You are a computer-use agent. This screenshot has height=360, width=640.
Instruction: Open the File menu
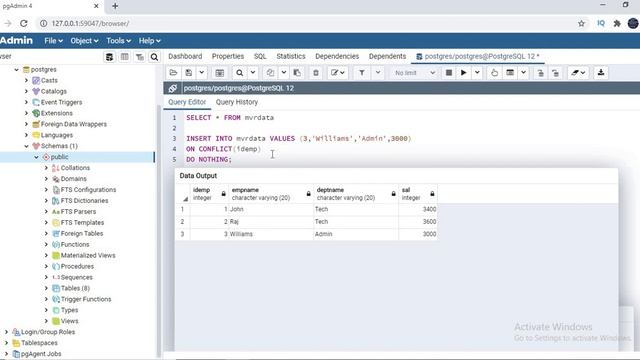[53, 41]
